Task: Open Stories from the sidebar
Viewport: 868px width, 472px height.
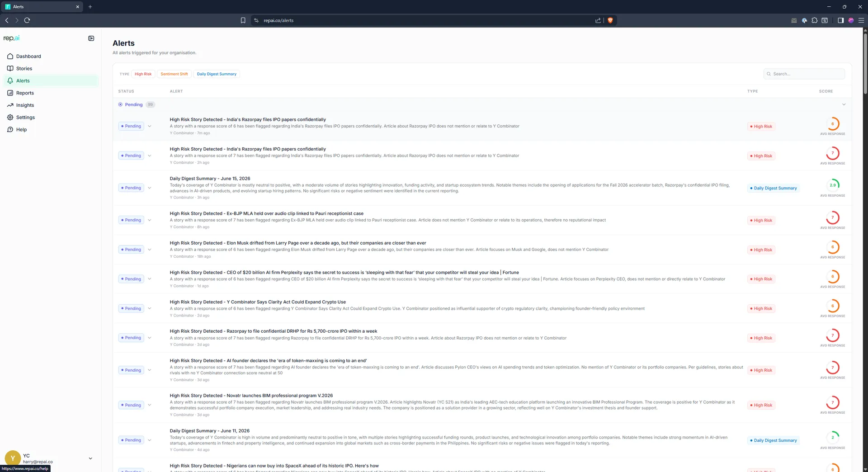Action: pos(24,69)
